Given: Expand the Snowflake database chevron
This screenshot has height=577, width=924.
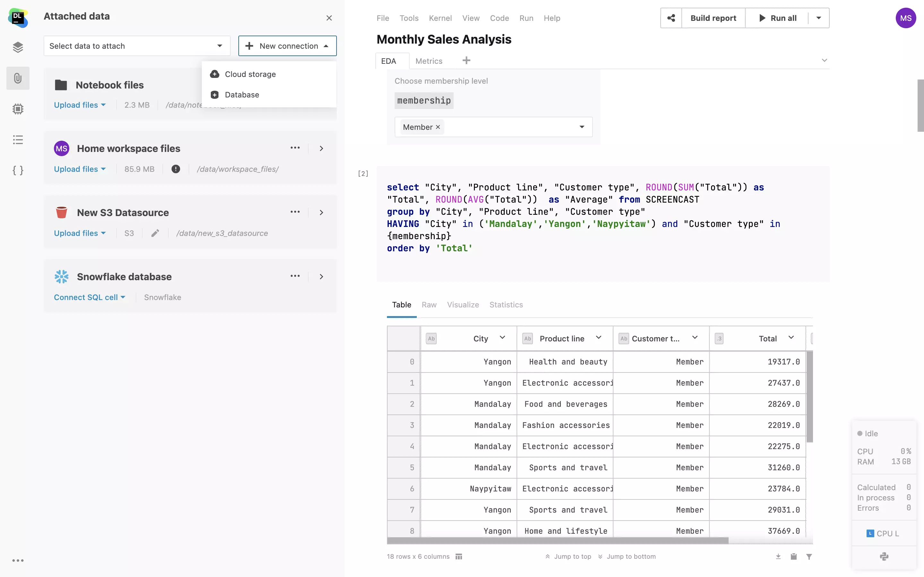Looking at the screenshot, I should click(x=321, y=276).
